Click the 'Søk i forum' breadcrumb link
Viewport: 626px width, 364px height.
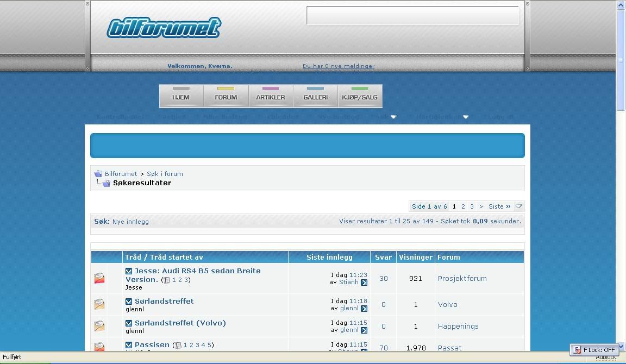point(165,174)
